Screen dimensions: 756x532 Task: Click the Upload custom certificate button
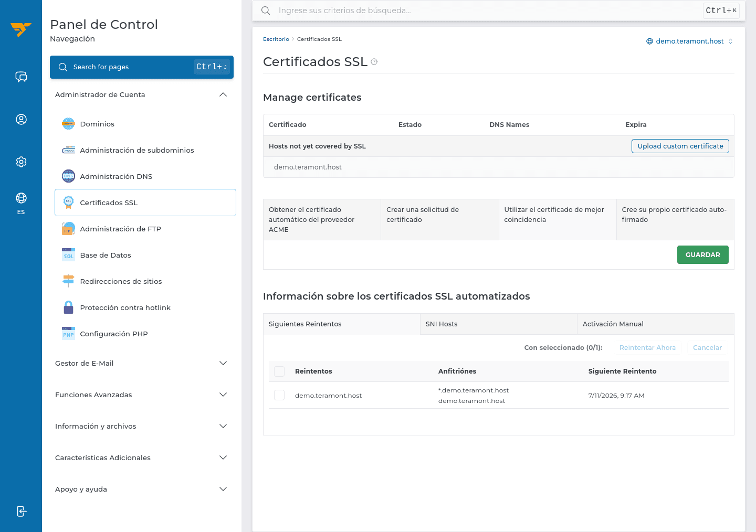(680, 146)
